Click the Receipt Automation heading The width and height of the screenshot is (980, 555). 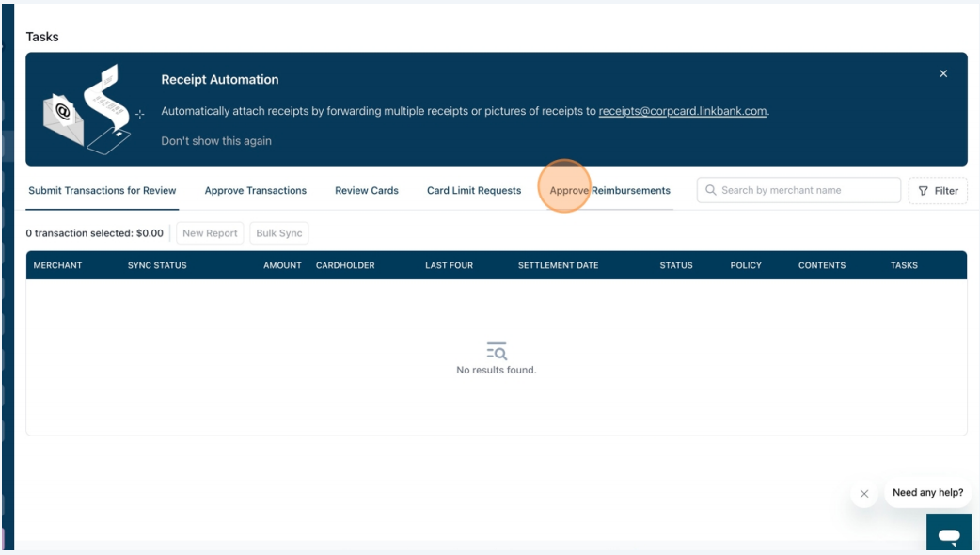(x=220, y=79)
